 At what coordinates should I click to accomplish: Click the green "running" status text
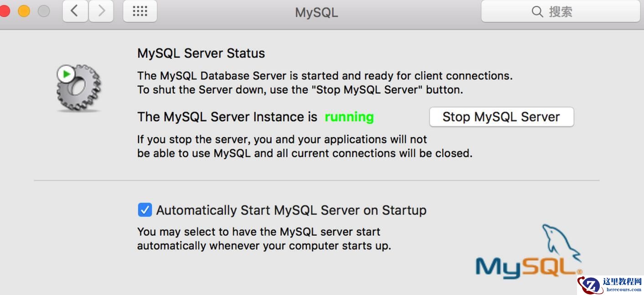tap(349, 117)
